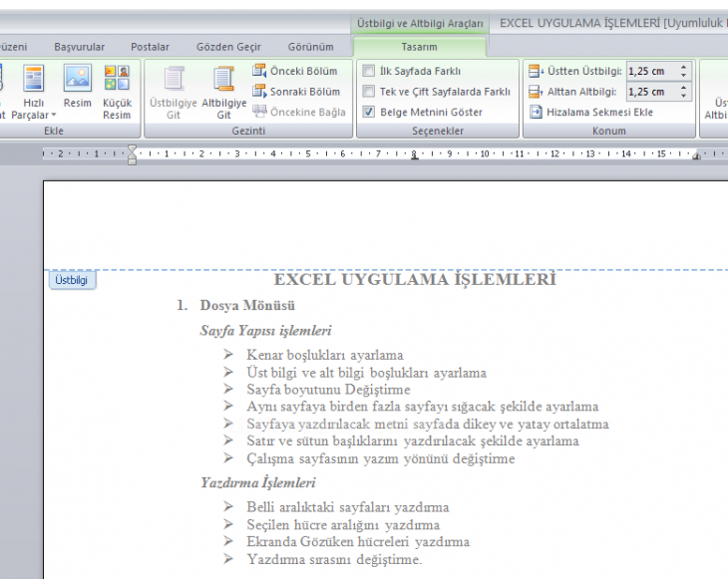
Task: Click Altbilgiye Git to jump to footer
Action: pos(223,92)
